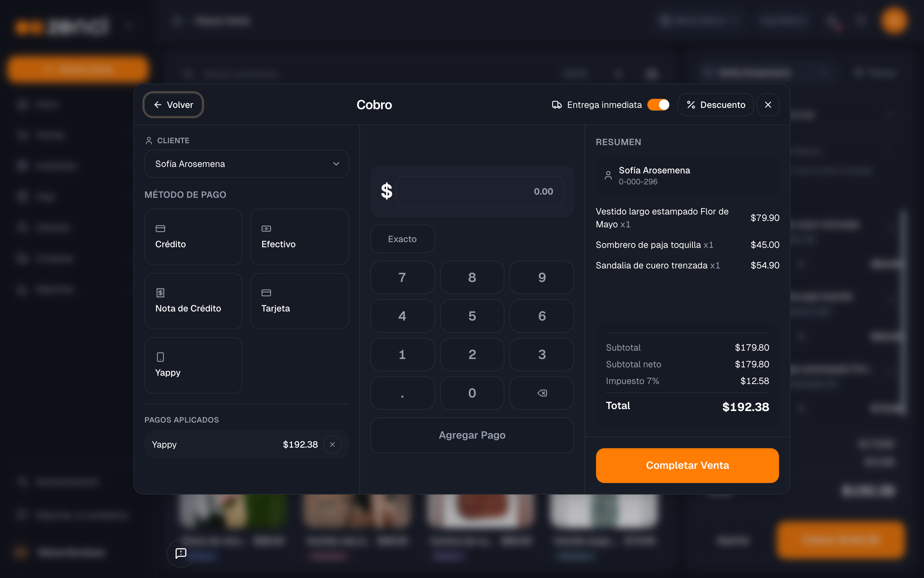The width and height of the screenshot is (924, 578).
Task: Tap keypad digit 9
Action: [542, 277]
